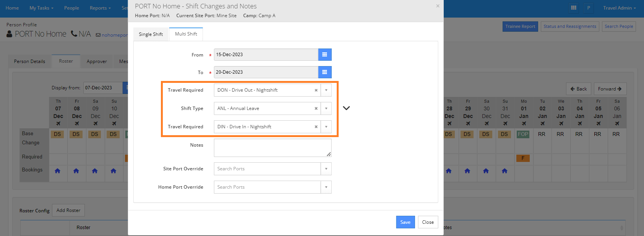The height and width of the screenshot is (236, 644).
Task: Click the plane icon under 07 Dec
Action: pyautogui.click(x=58, y=124)
